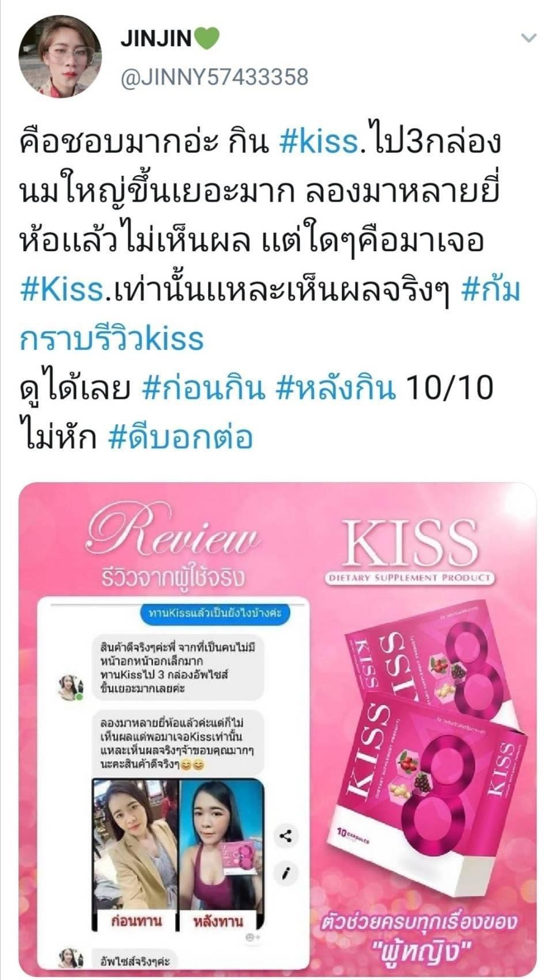Screen dimensions: 555x980
Task: Open the JINJIN display name profile
Action: coord(156,39)
